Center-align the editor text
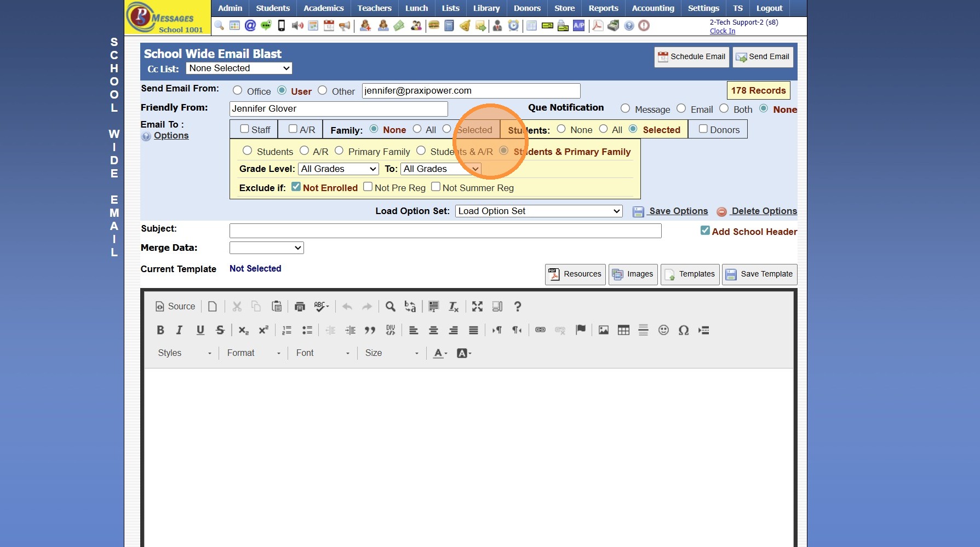The height and width of the screenshot is (547, 980). click(x=433, y=330)
